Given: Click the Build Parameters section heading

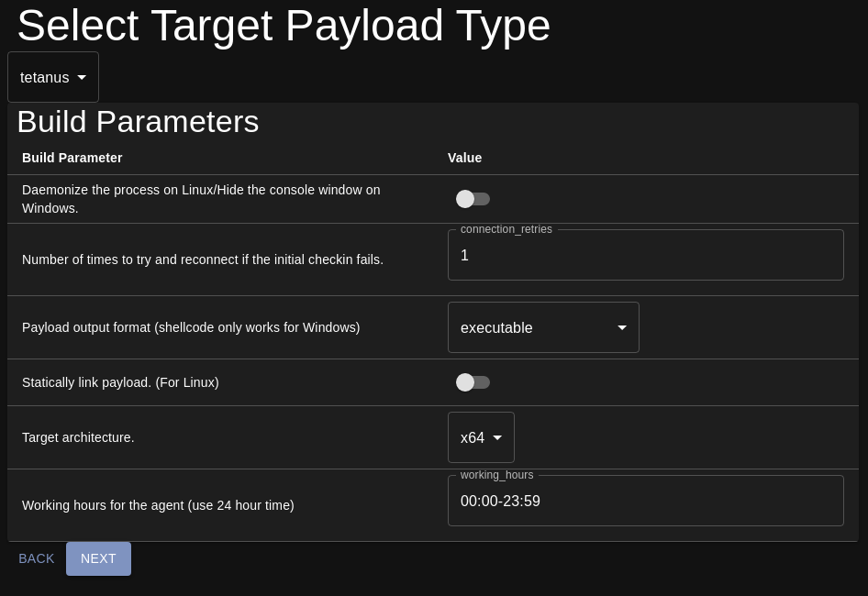Looking at the screenshot, I should tap(138, 121).
